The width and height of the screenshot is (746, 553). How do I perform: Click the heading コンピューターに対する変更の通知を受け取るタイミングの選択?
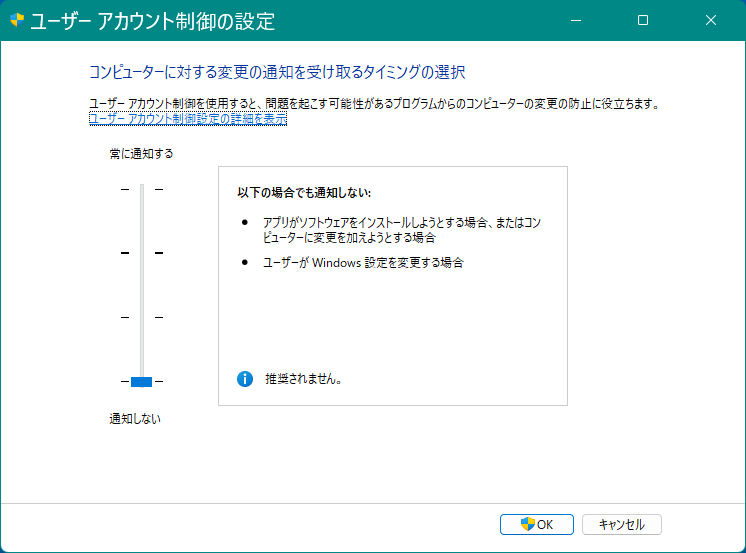pos(277,72)
